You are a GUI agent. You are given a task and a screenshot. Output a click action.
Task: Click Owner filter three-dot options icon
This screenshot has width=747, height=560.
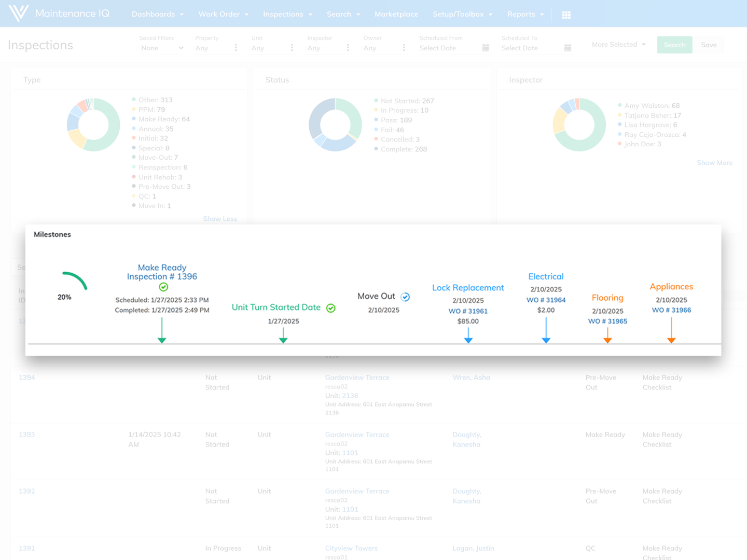point(404,48)
